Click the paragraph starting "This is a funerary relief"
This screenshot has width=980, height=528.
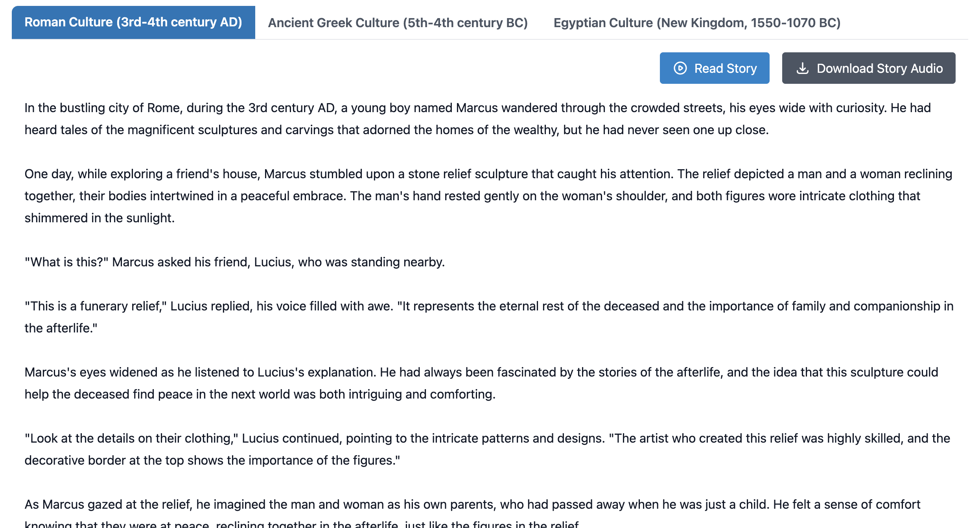coord(489,317)
